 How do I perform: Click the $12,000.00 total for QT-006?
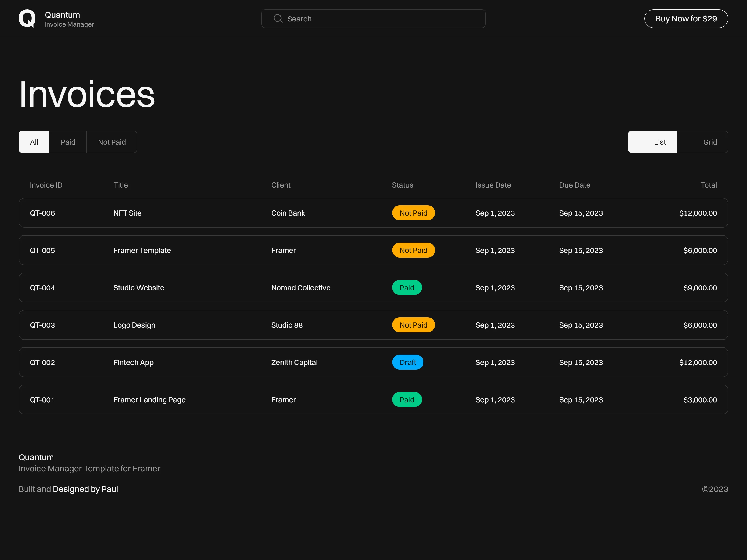pos(698,213)
